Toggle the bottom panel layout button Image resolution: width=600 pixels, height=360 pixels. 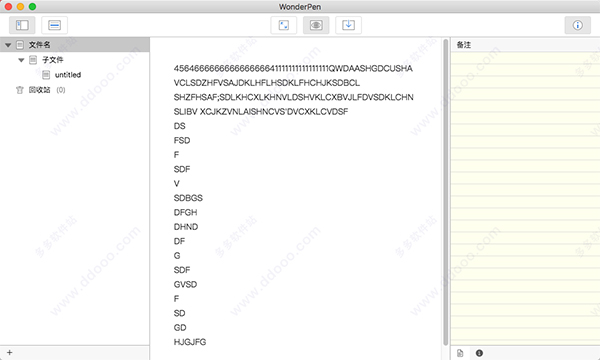54,25
